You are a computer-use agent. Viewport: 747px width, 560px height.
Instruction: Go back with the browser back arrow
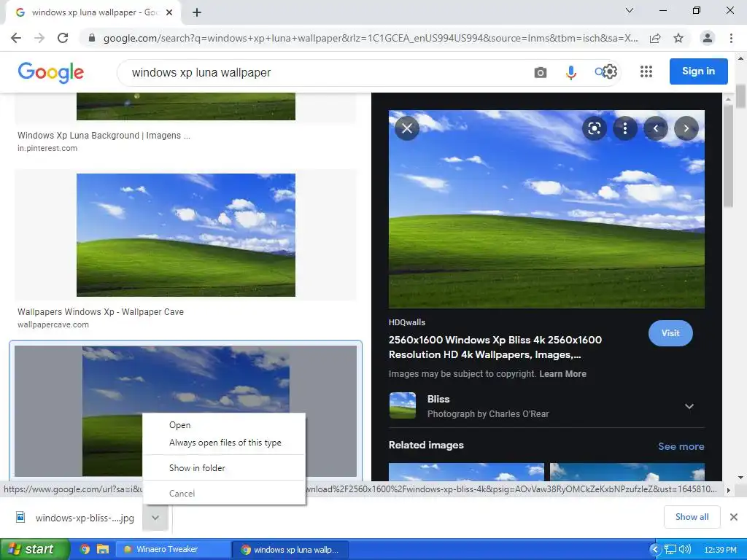16,38
